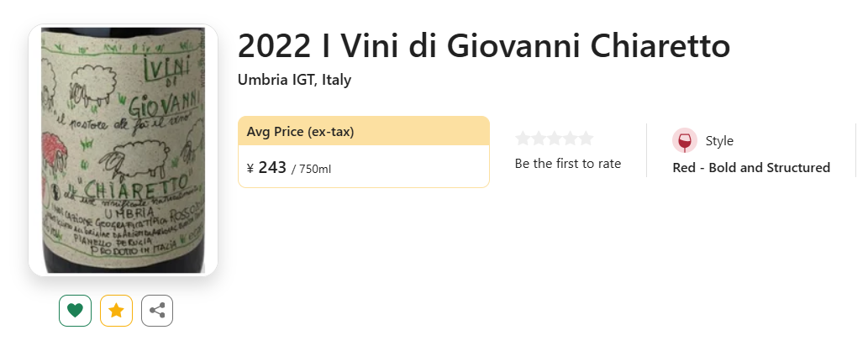Open the share icon button
Viewport: 868px width, 351px height.
tap(157, 311)
